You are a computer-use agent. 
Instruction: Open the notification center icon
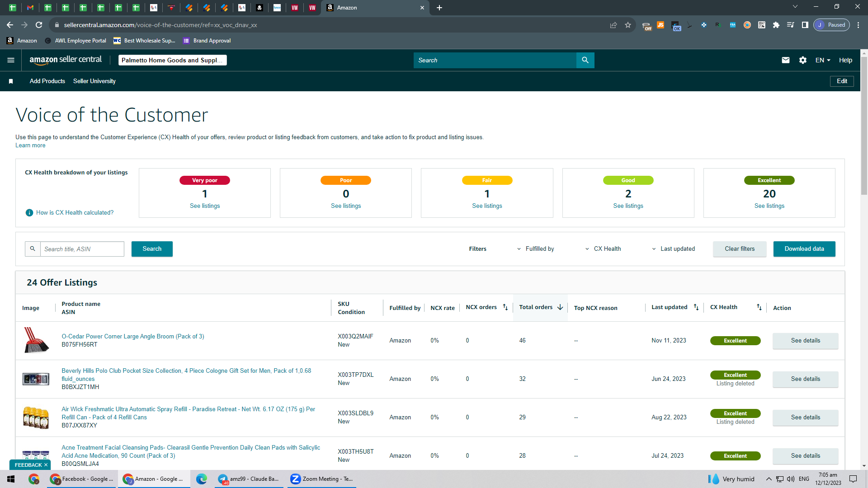tap(853, 479)
